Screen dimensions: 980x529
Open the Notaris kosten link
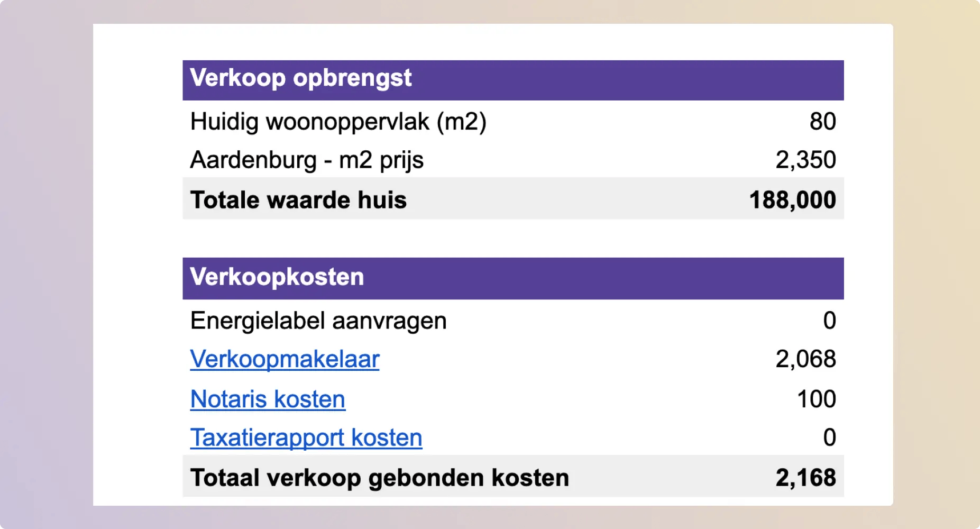[x=268, y=399]
